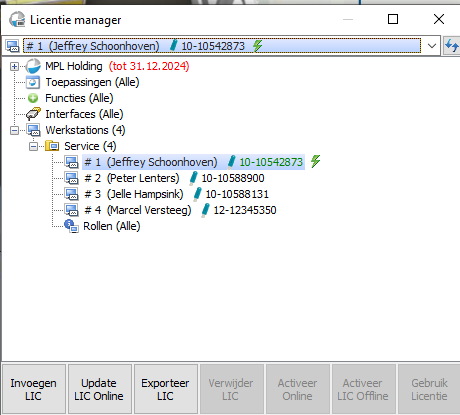Click the Toepassingen applications icon
Image resolution: width=460 pixels, height=415 pixels.
click(x=33, y=82)
